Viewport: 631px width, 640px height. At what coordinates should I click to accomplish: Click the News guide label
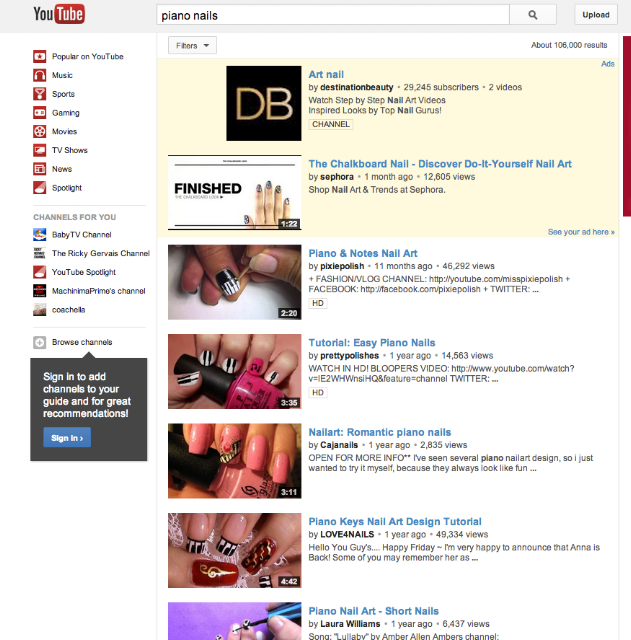[x=62, y=169]
